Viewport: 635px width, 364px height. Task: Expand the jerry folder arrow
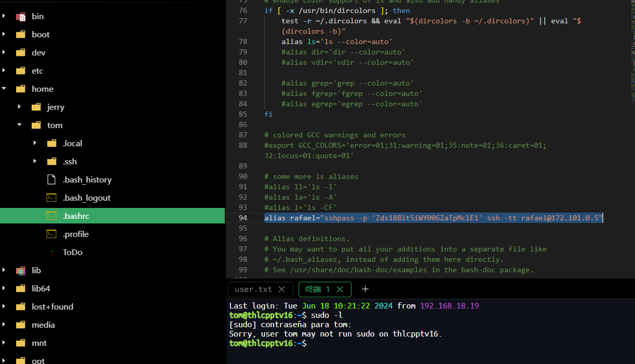coord(20,107)
